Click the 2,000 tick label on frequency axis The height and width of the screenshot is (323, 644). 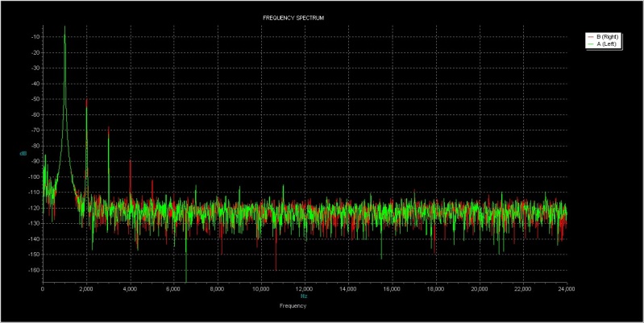86,289
